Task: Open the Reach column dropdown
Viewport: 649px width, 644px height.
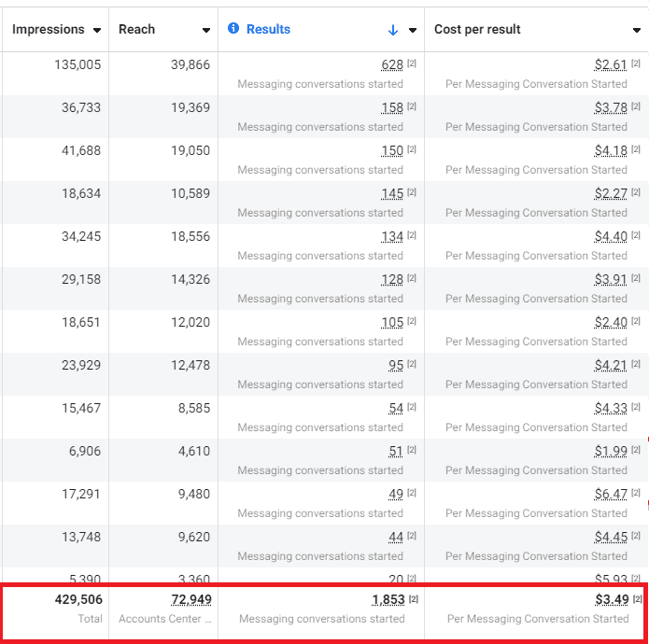Action: coord(205,30)
